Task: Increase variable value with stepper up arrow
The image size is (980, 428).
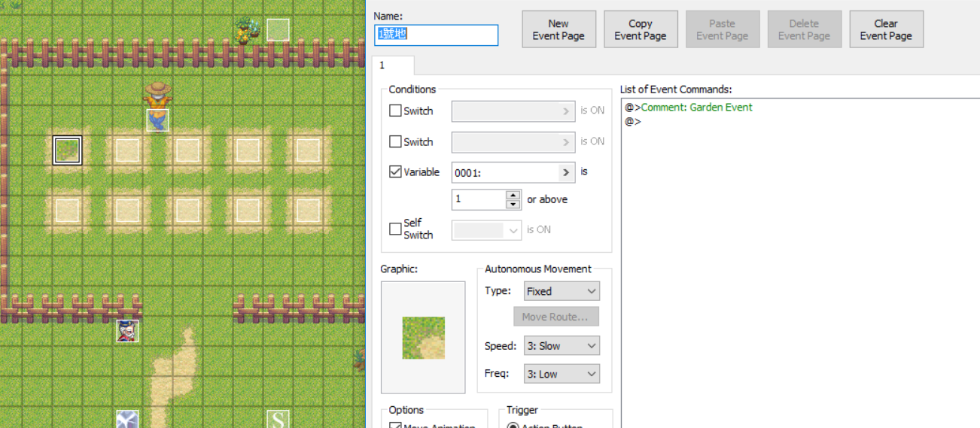Action: coord(513,195)
